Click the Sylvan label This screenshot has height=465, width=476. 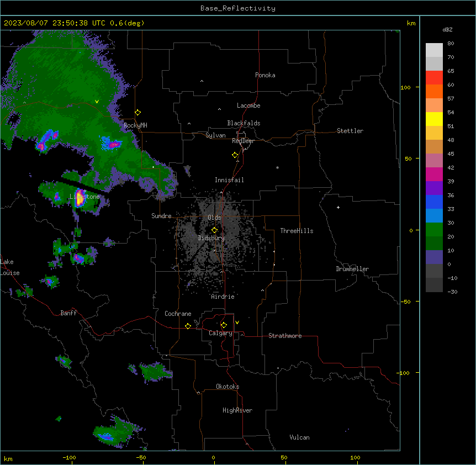pos(215,135)
